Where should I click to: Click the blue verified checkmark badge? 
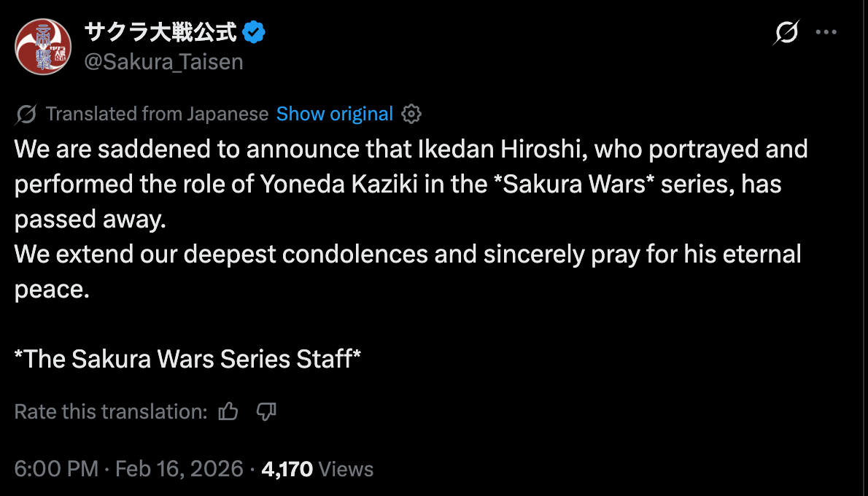tap(254, 32)
